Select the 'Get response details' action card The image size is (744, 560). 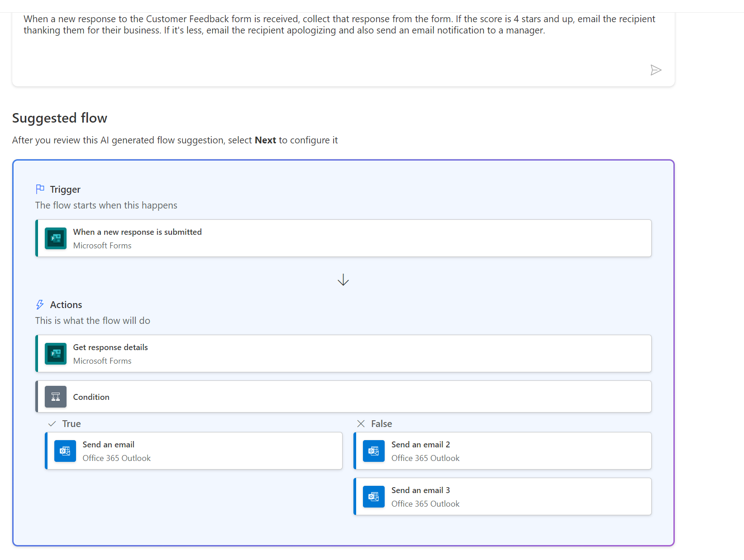point(344,354)
